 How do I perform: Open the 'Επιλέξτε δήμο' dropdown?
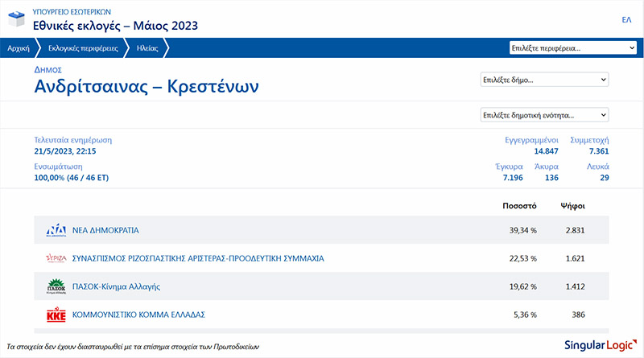click(x=544, y=80)
